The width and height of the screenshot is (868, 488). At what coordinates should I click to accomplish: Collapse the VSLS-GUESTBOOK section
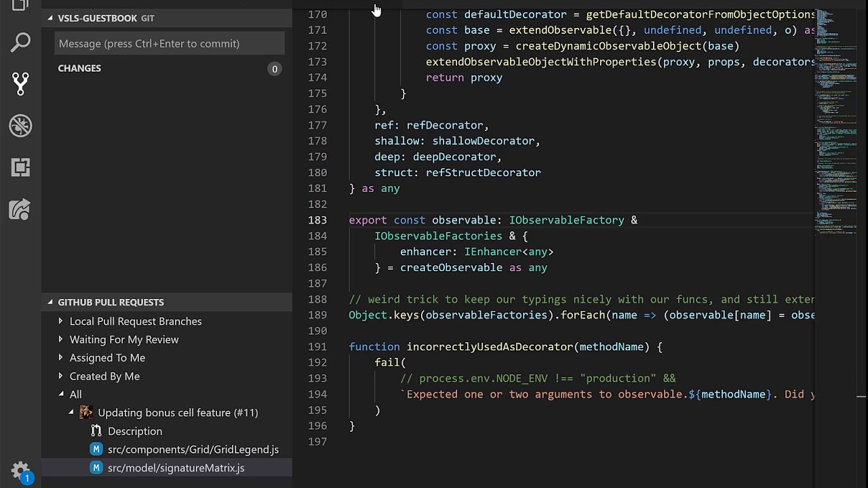click(50, 18)
